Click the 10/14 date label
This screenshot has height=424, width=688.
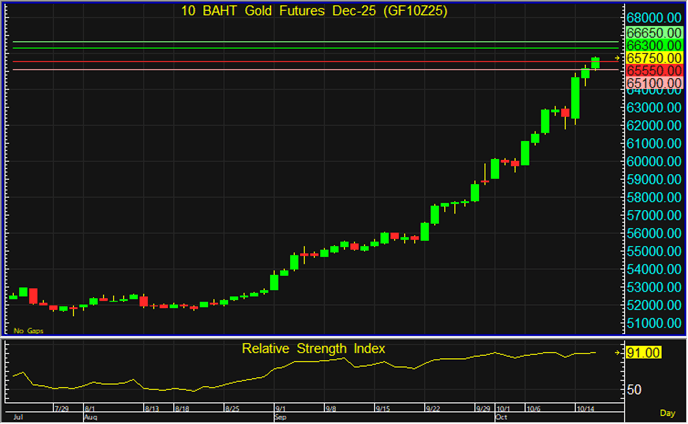[x=584, y=409]
